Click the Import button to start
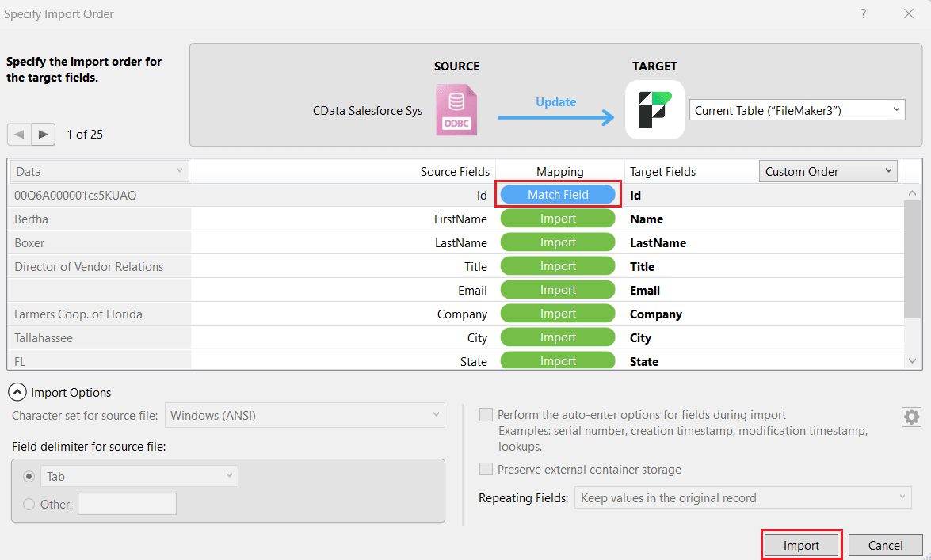The width and height of the screenshot is (931, 560). click(x=801, y=545)
